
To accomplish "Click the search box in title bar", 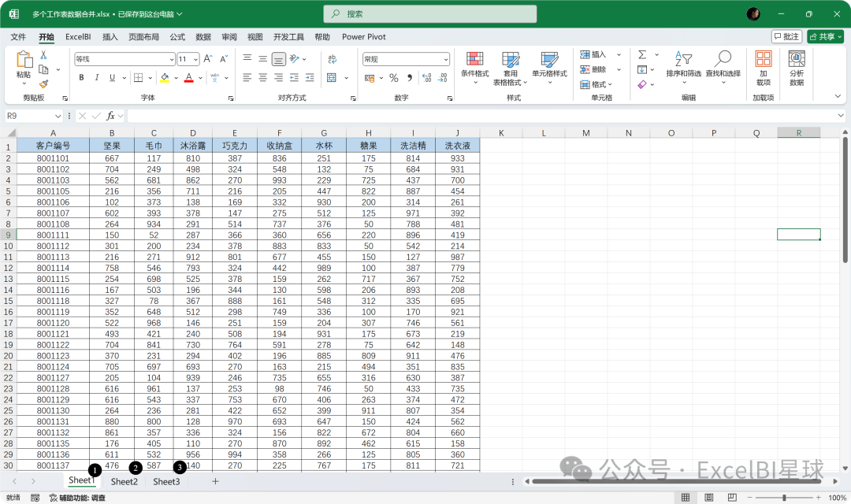I will (x=430, y=14).
